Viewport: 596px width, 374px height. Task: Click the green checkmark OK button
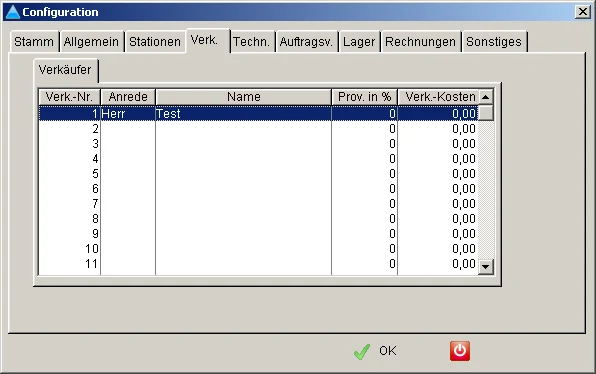pyautogui.click(x=375, y=351)
